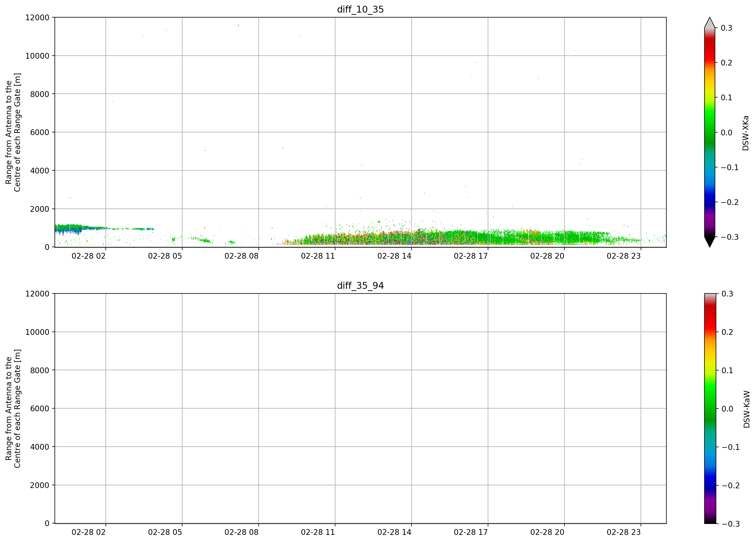Click the black under-range arrow on DSW-XKa colorbar
756x542 pixels.
pos(710,242)
